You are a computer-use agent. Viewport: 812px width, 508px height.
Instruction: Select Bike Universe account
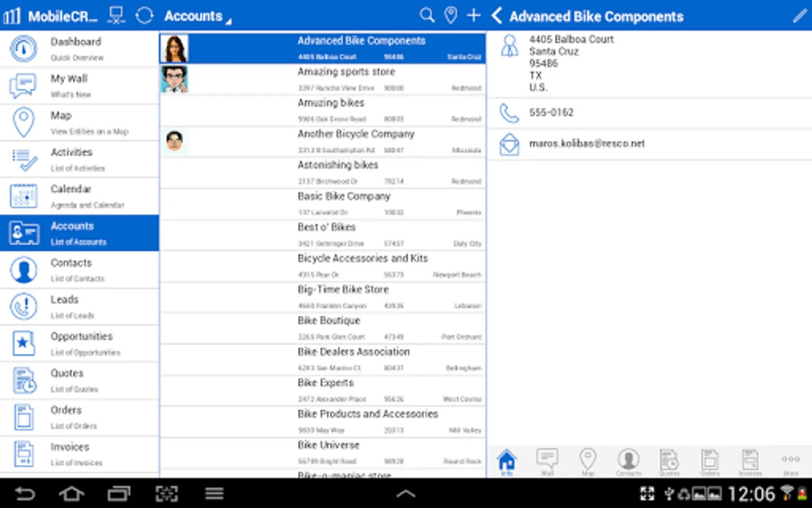pos(323,452)
